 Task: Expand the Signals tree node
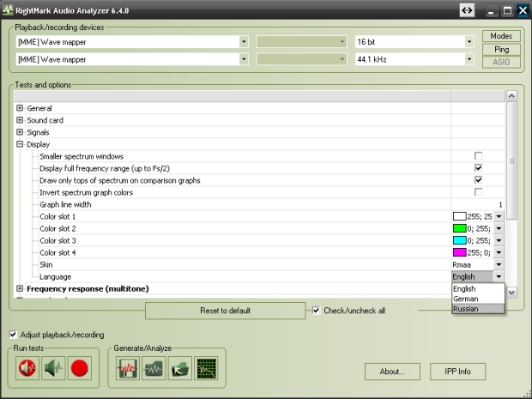pyautogui.click(x=20, y=132)
